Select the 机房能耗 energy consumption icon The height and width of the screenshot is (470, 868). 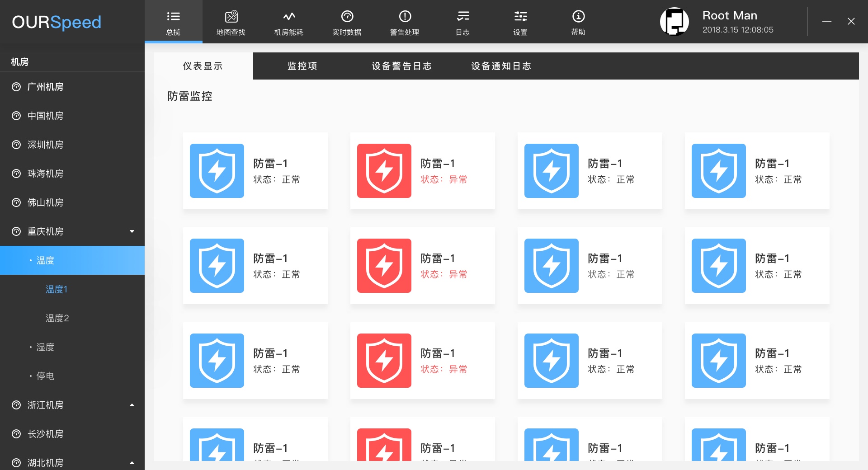coord(289,21)
